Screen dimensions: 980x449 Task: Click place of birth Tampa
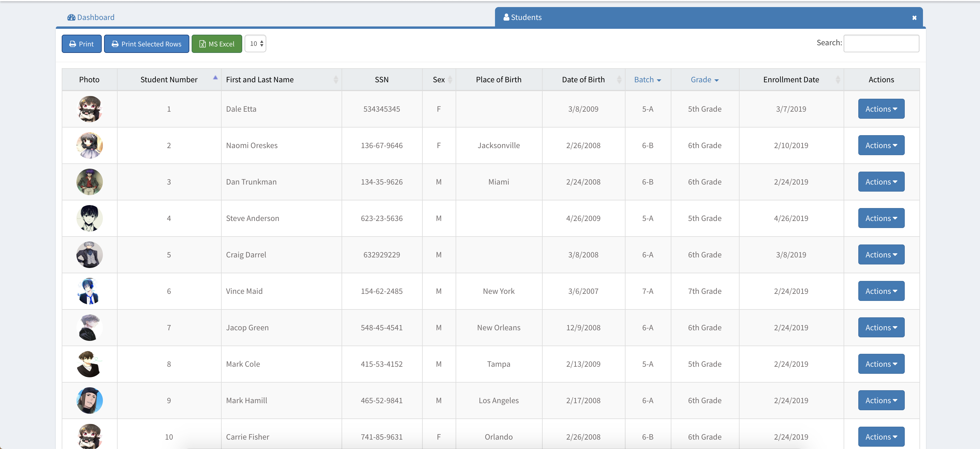pos(499,364)
